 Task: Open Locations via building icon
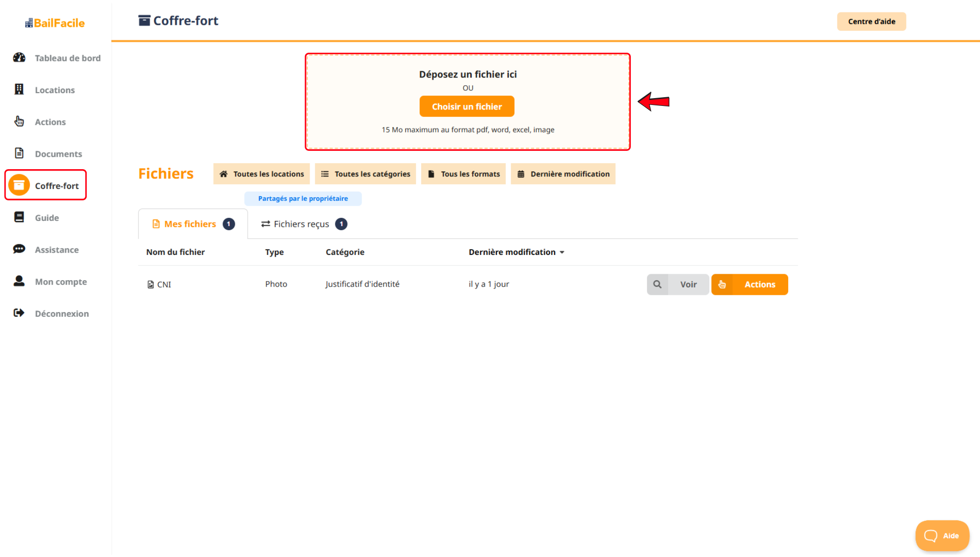click(19, 89)
